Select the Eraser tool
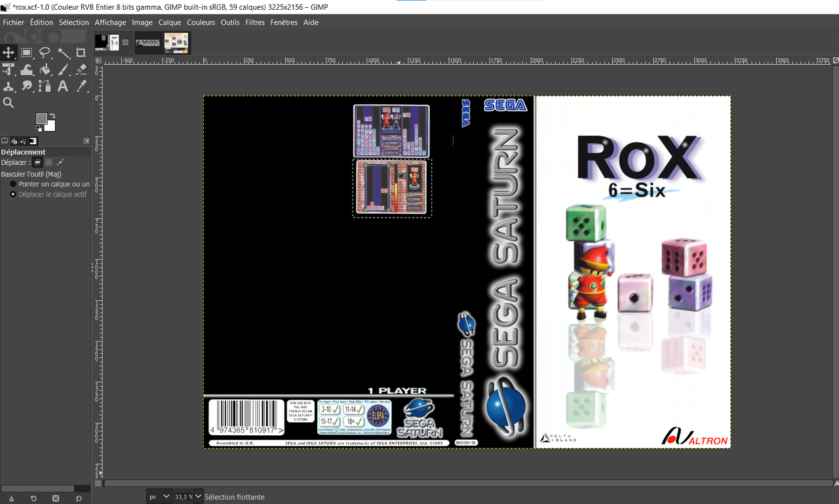 81,69
